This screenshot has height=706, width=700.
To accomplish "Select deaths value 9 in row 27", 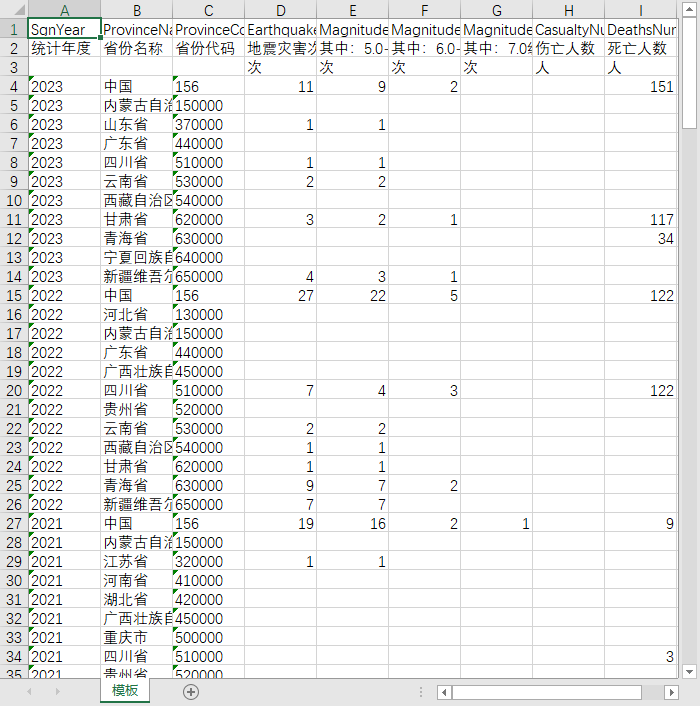I will click(x=641, y=523).
